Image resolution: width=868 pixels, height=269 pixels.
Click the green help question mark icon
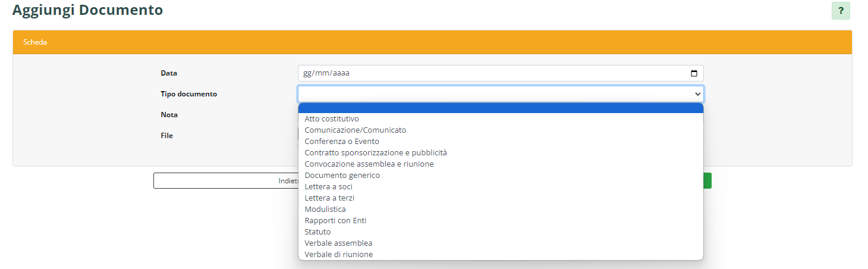point(841,11)
